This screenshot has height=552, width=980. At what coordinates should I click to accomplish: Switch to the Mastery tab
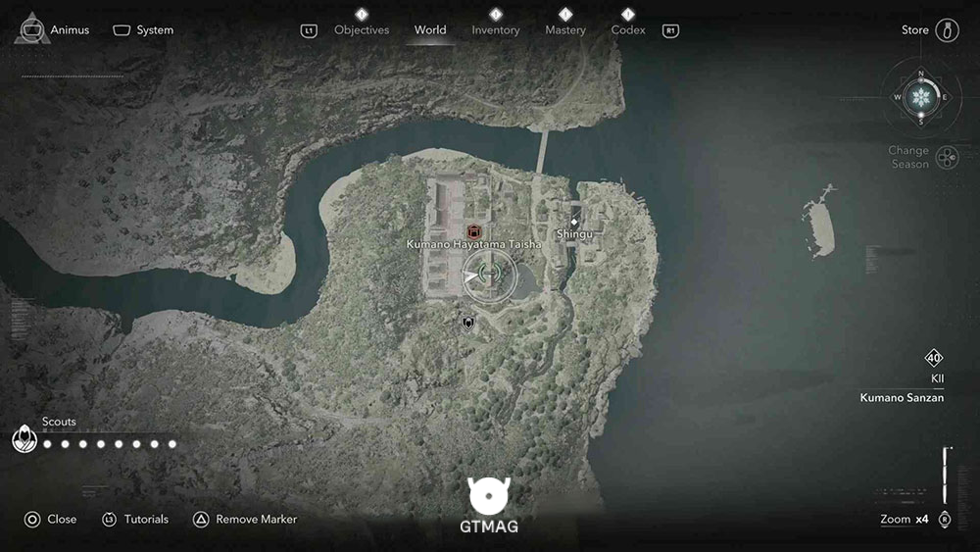coord(565,30)
